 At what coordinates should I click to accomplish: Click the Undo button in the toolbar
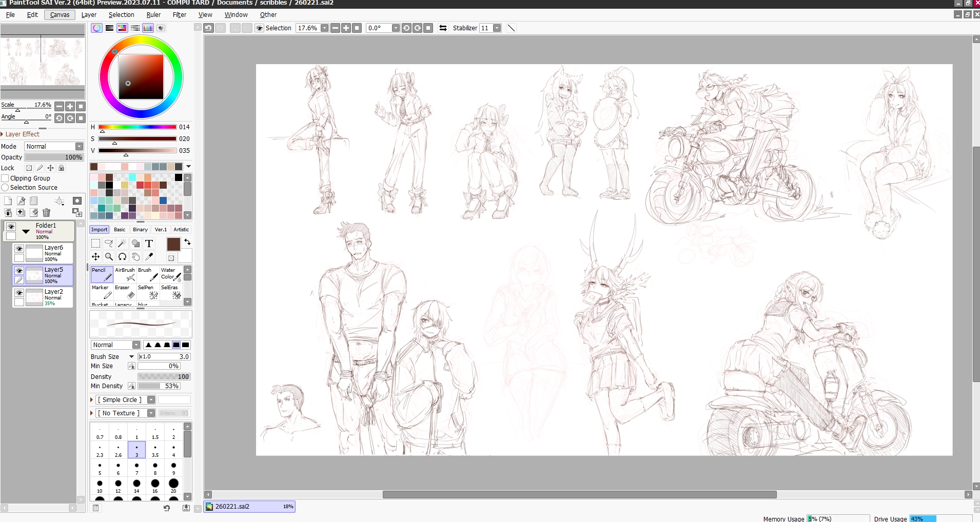208,28
